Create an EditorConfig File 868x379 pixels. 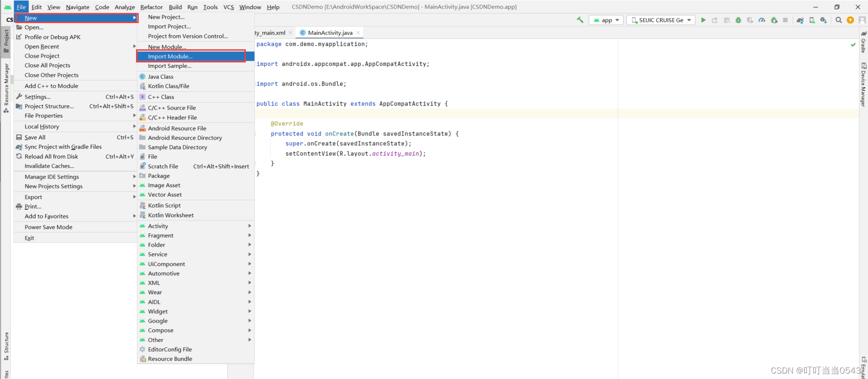click(196, 350)
